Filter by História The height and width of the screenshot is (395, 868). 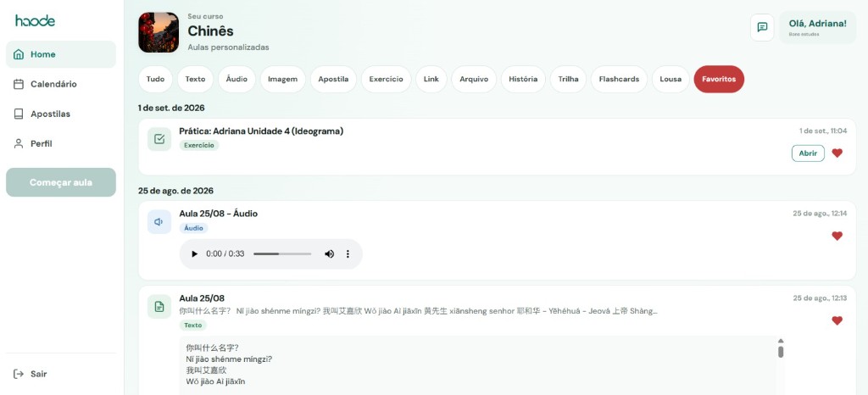coord(523,79)
